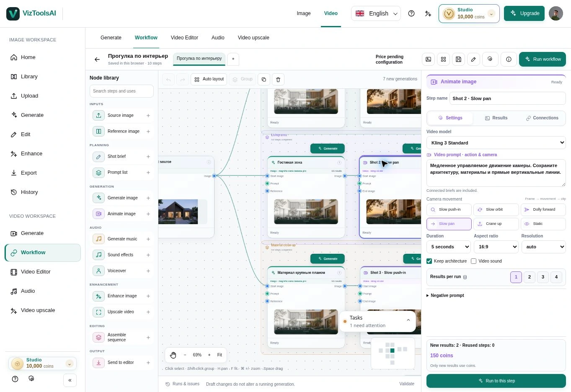Open the info icon near Run workflow
The width and height of the screenshot is (571, 392).
[x=509, y=59]
